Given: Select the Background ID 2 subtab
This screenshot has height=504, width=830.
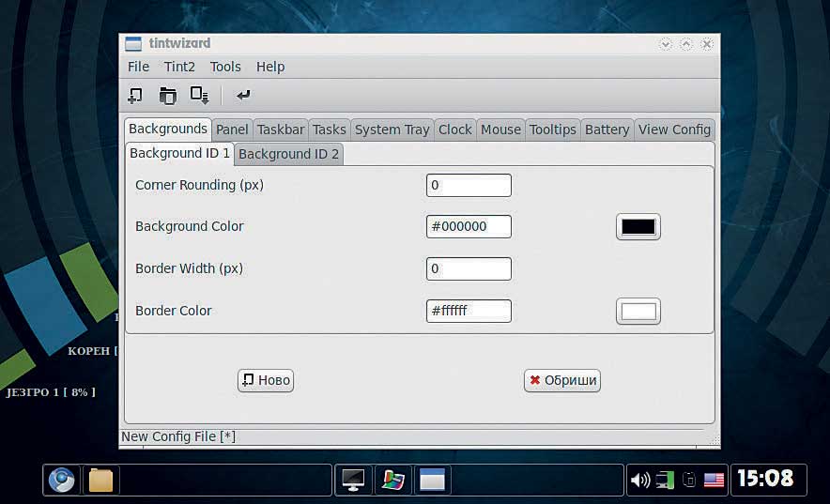Looking at the screenshot, I should point(288,155).
